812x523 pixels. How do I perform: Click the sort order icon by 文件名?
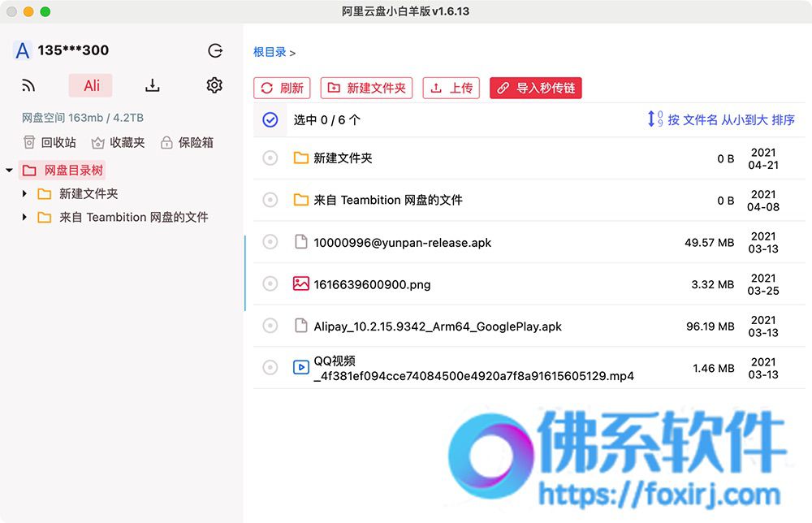[x=655, y=119]
